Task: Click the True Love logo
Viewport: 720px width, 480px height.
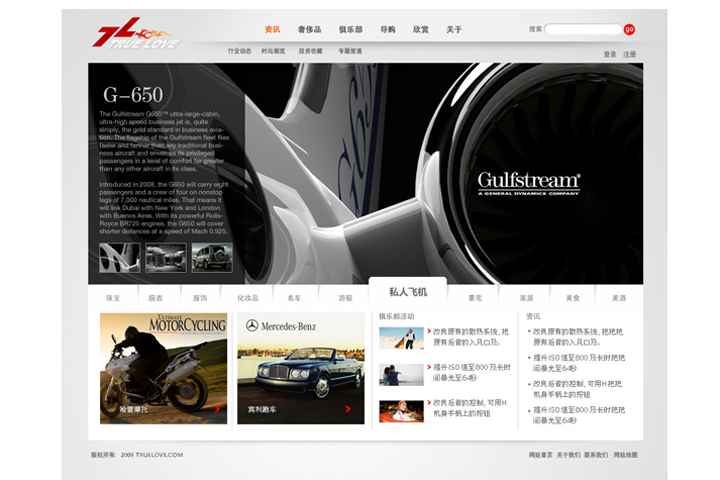Action: pos(137,37)
